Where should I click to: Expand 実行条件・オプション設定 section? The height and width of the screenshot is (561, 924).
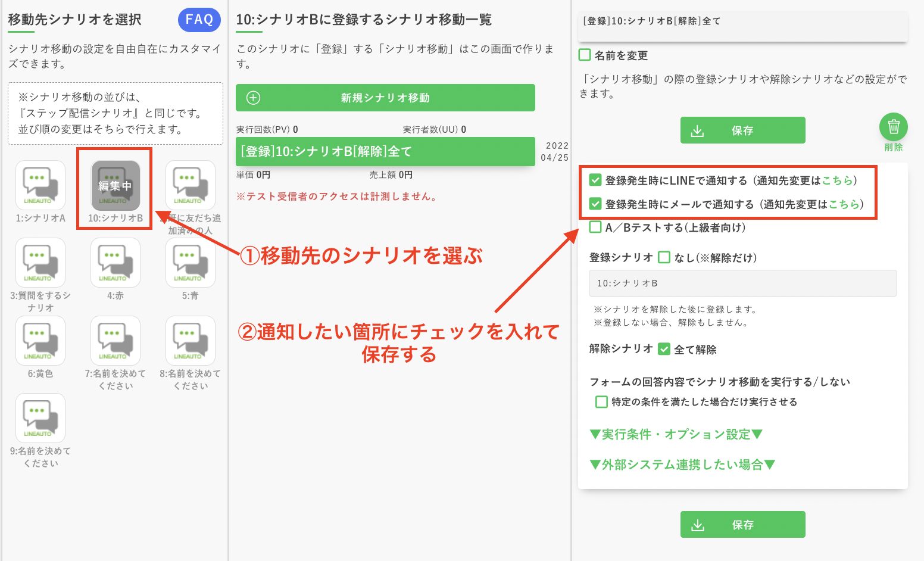[x=676, y=434]
